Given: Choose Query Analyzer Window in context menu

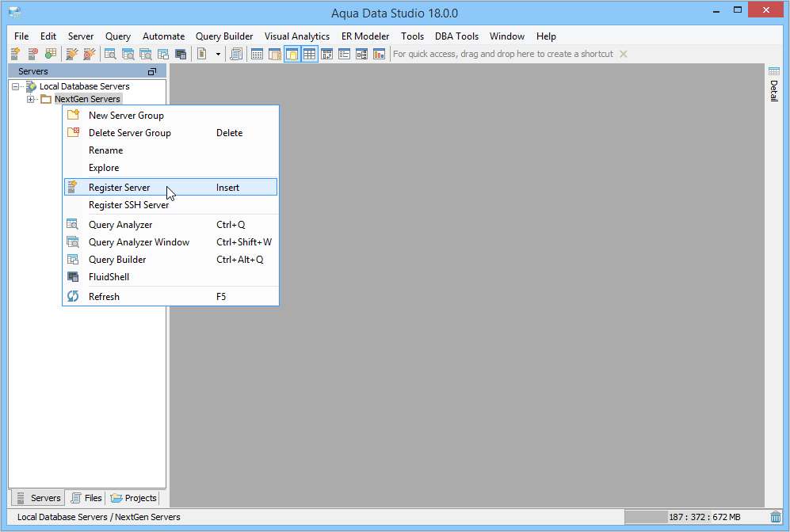Looking at the screenshot, I should coord(171,242).
